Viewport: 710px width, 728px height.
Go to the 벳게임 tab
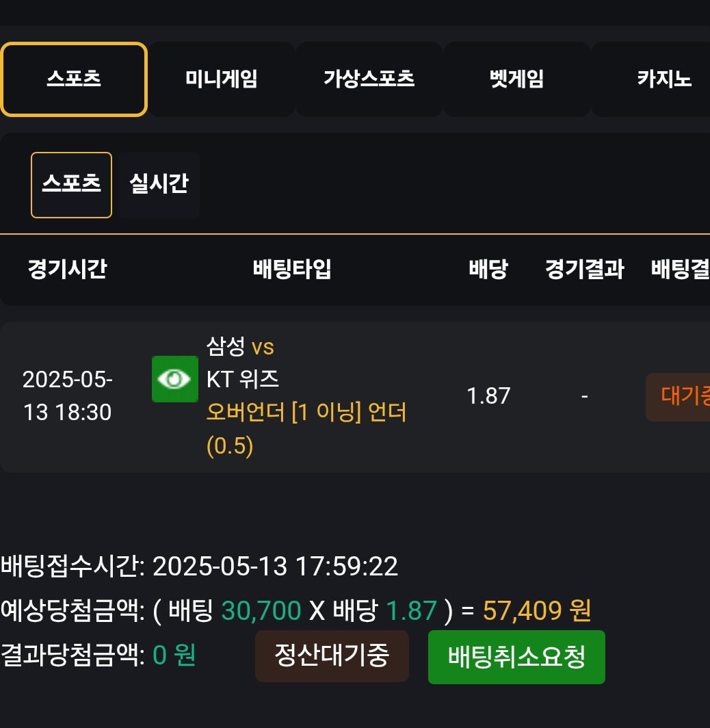pyautogui.click(x=516, y=79)
